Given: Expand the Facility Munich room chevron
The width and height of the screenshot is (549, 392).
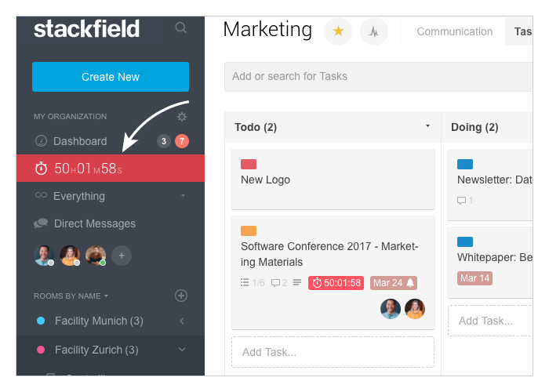Looking at the screenshot, I should pos(182,321).
